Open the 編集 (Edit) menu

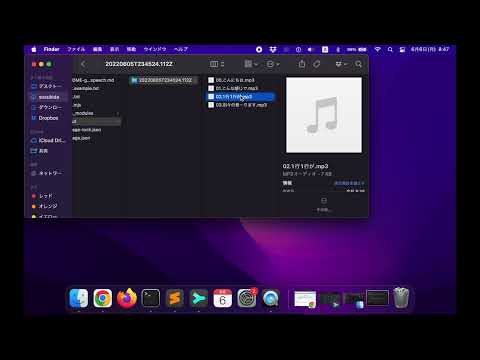click(x=97, y=49)
